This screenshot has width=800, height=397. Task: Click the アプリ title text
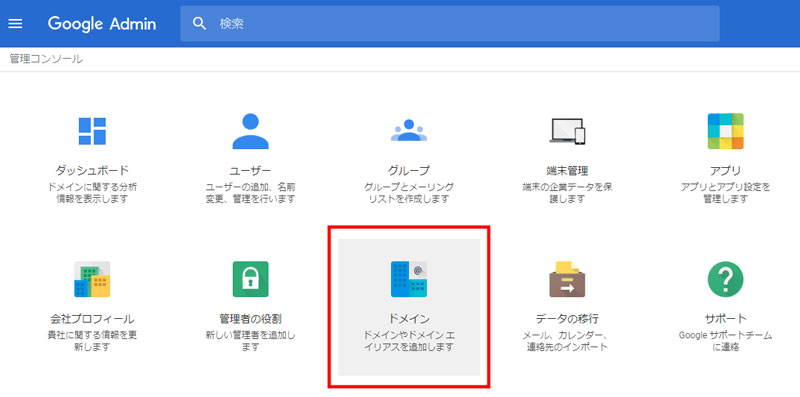pos(726,170)
